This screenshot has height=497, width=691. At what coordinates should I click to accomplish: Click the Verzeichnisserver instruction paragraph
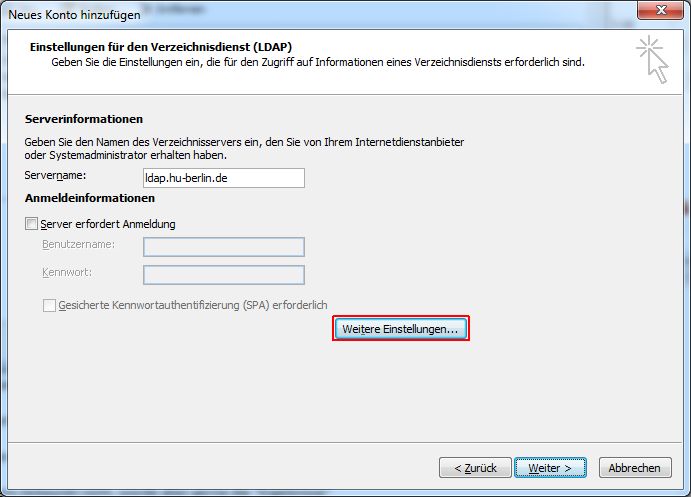pyautogui.click(x=244, y=149)
